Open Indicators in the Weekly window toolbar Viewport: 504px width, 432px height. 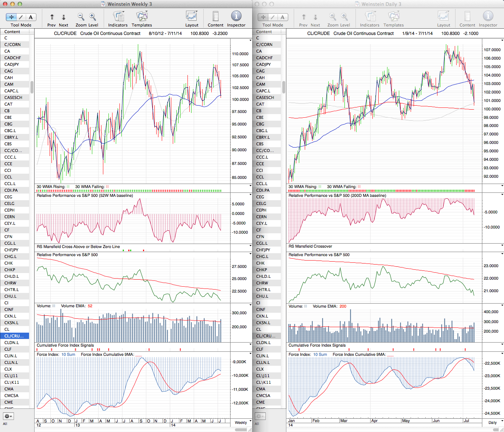pos(118,17)
